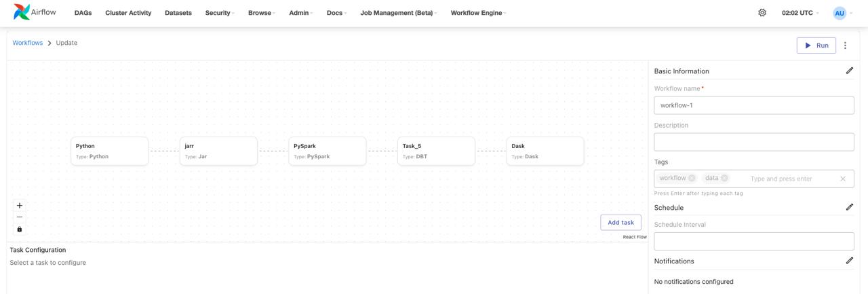Image resolution: width=868 pixels, height=294 pixels.
Task: Click the Airflow logo icon
Action: click(22, 12)
